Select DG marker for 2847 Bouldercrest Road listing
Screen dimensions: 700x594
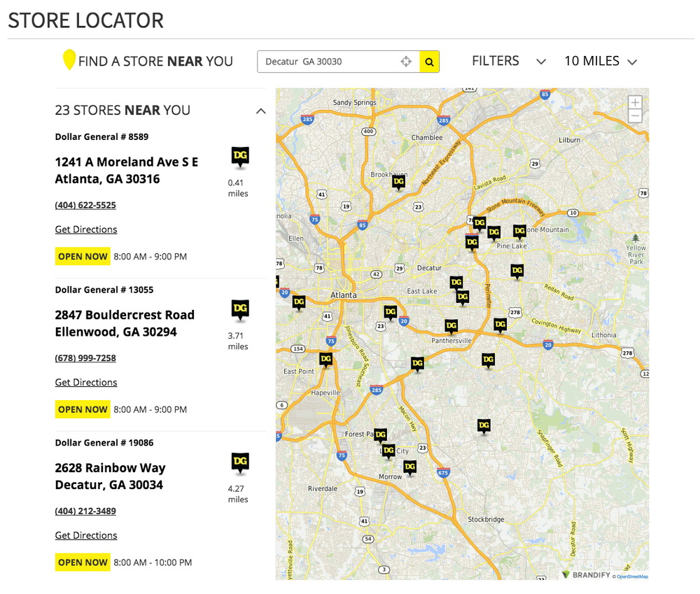(240, 310)
